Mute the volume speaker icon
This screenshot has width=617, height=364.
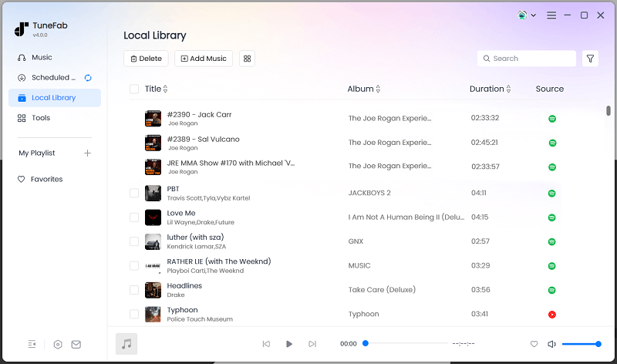point(551,344)
